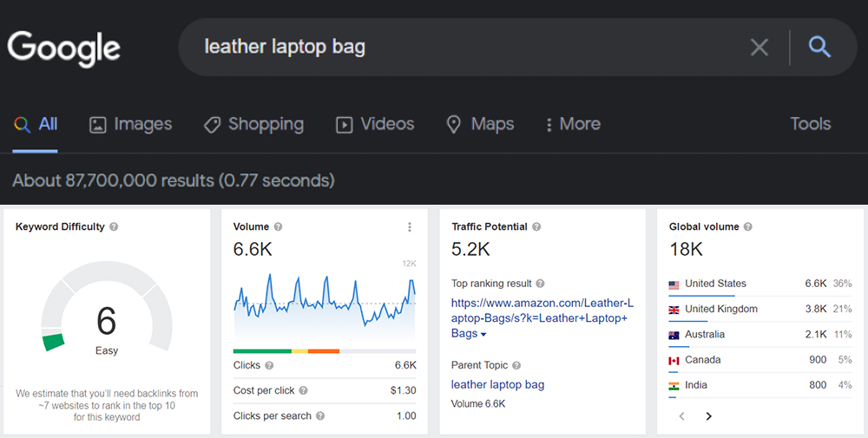The width and height of the screenshot is (868, 438).
Task: Clear the search box with X icon
Action: point(759,48)
